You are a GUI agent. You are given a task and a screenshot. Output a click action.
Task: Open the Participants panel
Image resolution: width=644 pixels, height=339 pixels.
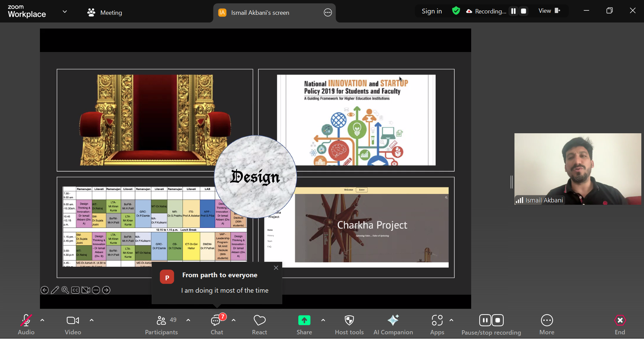click(x=161, y=324)
